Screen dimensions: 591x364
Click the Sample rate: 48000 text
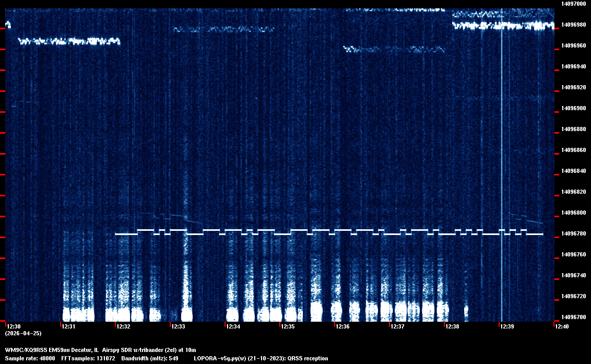[30, 358]
